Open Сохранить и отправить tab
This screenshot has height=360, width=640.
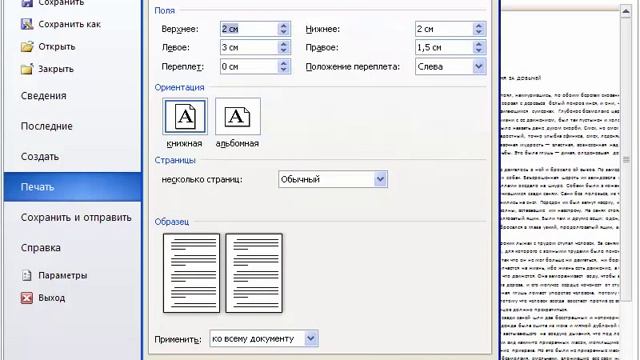76,218
